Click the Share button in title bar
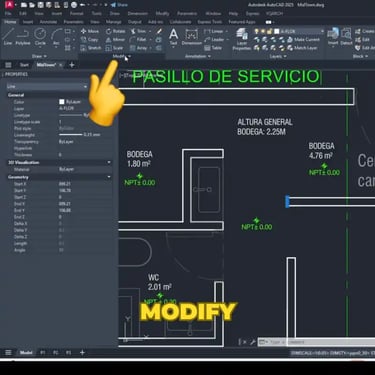The height and width of the screenshot is (375, 375). (119, 5)
